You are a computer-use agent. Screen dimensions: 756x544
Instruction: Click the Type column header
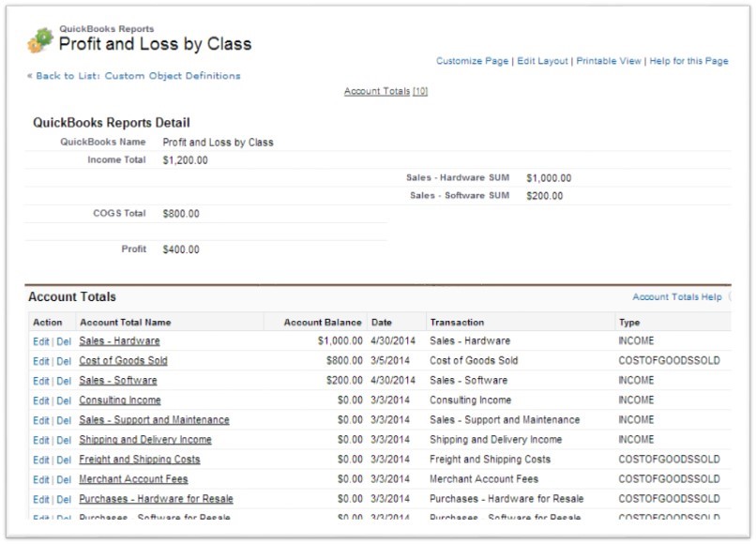[x=628, y=322]
